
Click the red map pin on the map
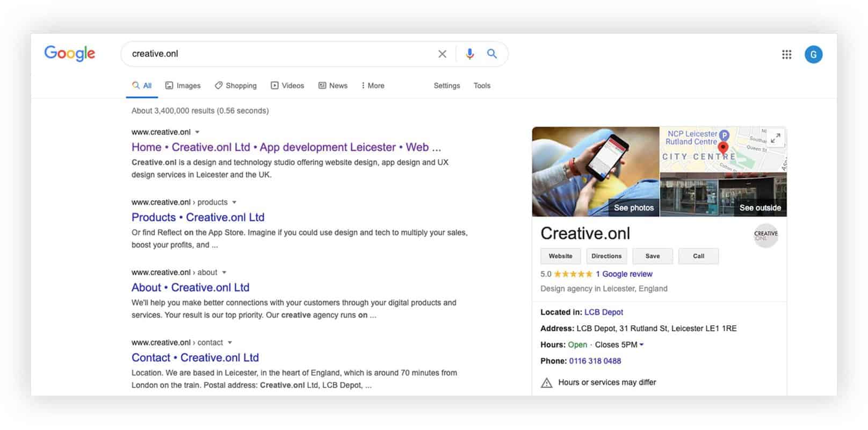tap(723, 148)
